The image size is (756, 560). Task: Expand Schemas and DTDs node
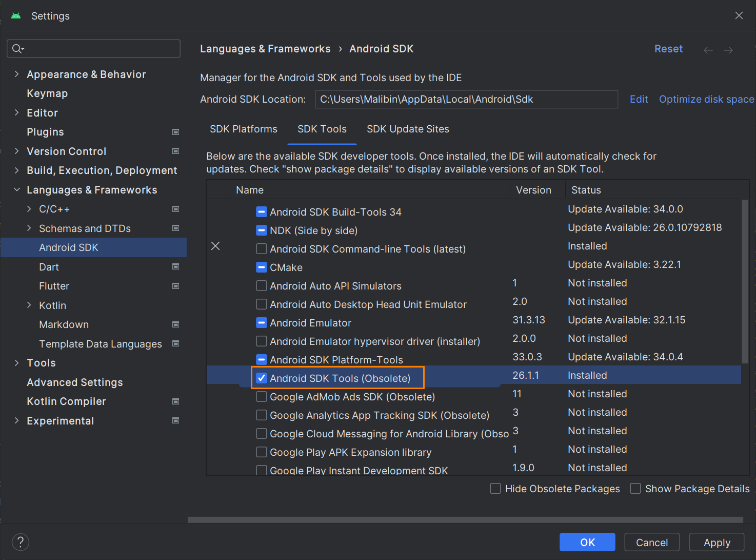click(x=29, y=228)
